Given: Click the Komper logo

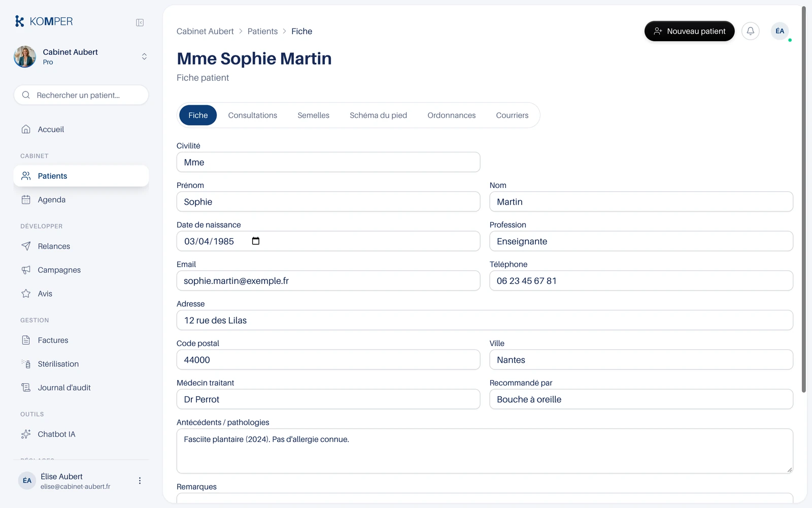Looking at the screenshot, I should [44, 21].
